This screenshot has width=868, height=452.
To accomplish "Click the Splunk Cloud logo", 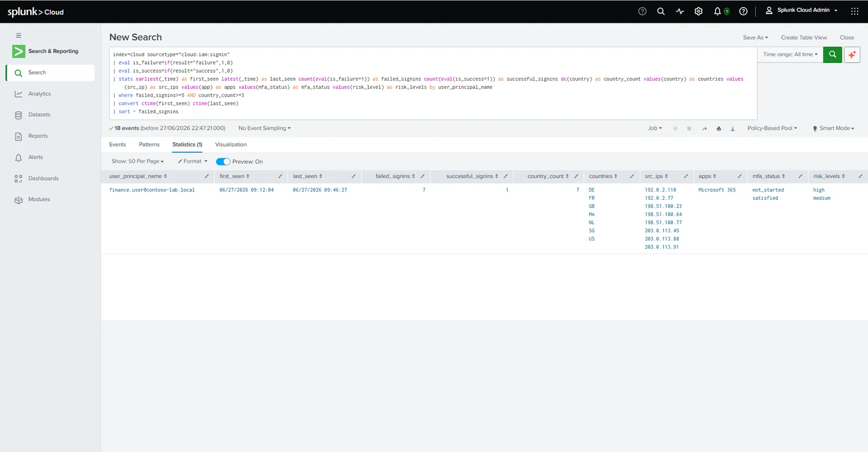I will (x=35, y=11).
